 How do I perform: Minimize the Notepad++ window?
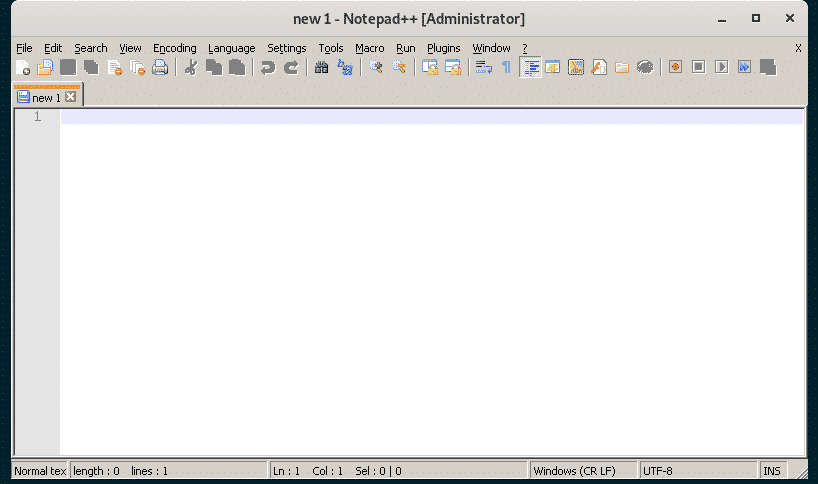click(722, 19)
